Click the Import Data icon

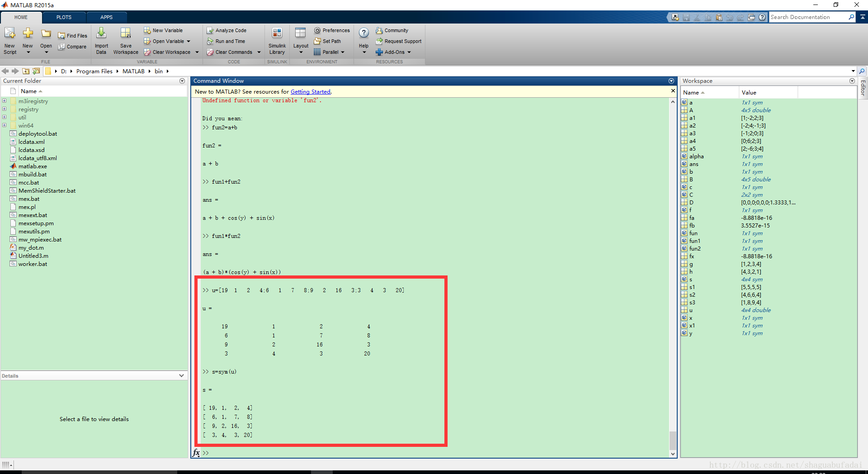point(101,33)
